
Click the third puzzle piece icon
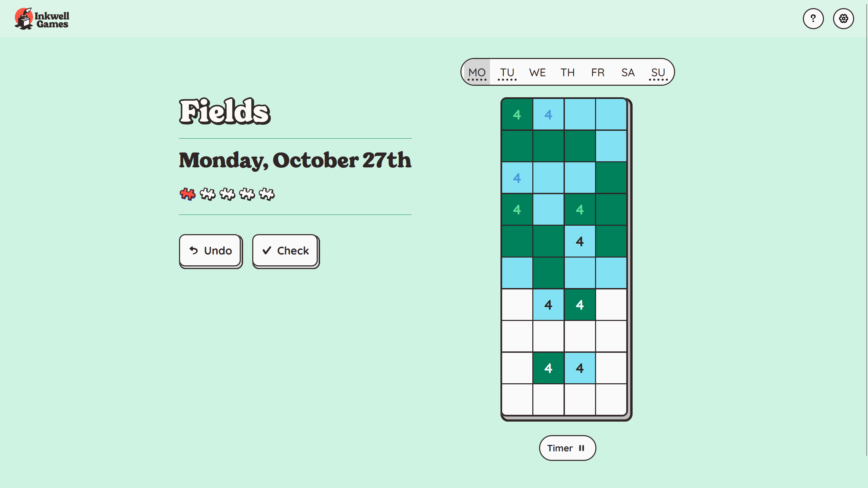227,194
